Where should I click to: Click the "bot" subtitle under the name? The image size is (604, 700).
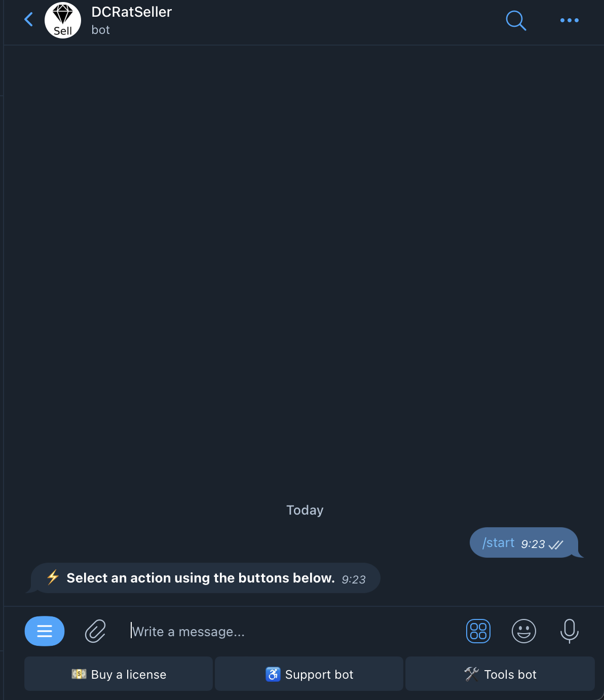(x=100, y=30)
